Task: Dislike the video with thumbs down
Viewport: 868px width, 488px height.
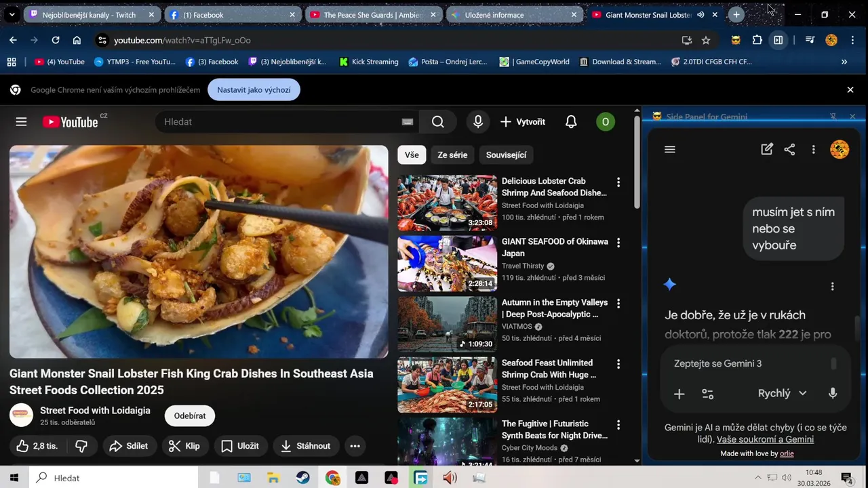Action: click(x=81, y=446)
